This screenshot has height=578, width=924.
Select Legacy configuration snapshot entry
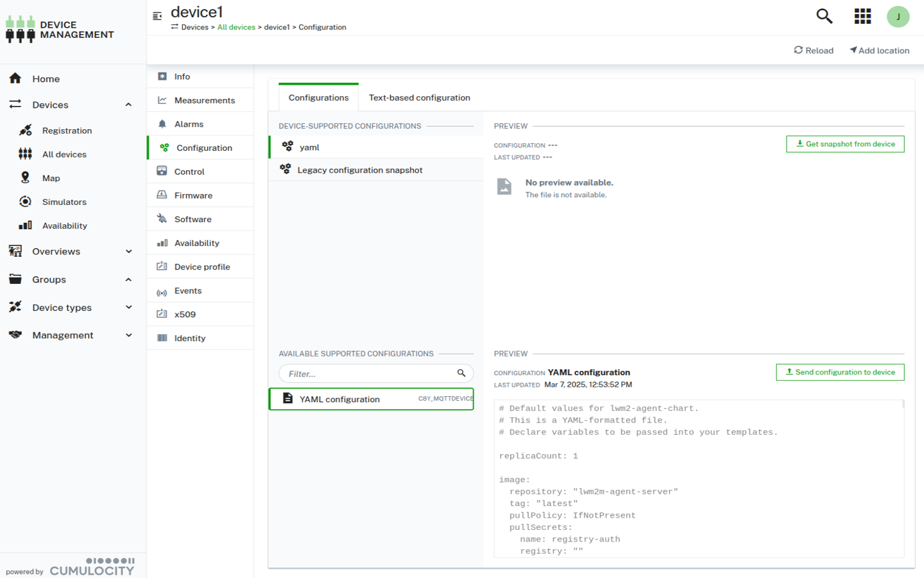[x=359, y=170]
